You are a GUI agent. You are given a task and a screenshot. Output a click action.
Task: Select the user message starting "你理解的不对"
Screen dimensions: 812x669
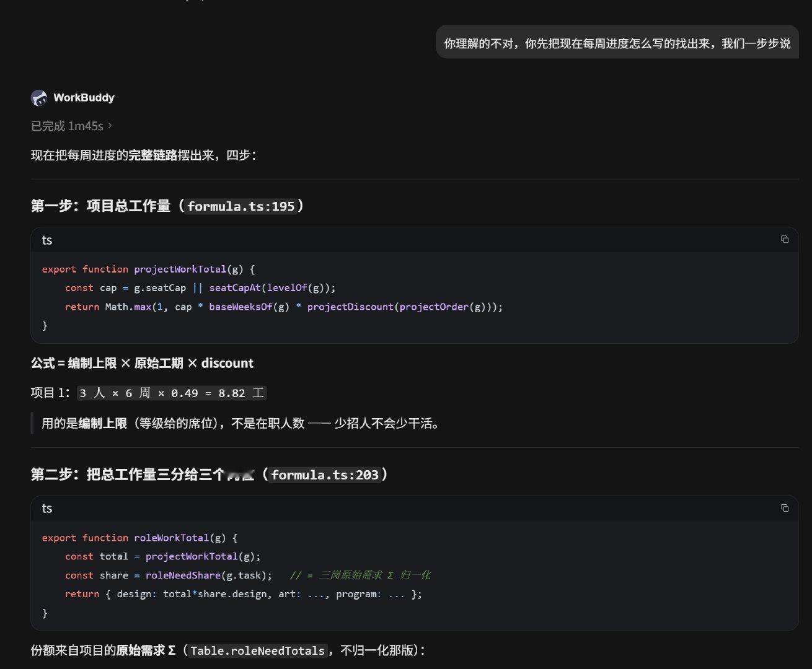pos(617,43)
